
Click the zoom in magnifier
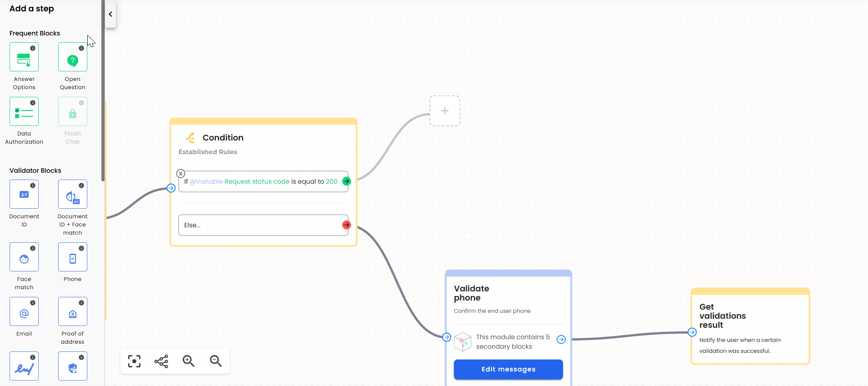[188, 361]
